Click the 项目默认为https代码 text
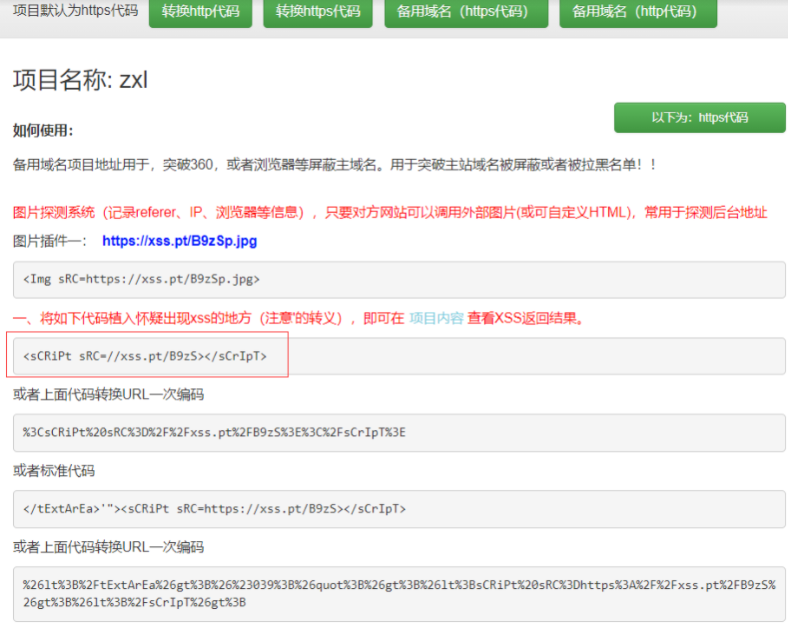Image resolution: width=788 pixels, height=624 pixels. pyautogui.click(x=75, y=11)
